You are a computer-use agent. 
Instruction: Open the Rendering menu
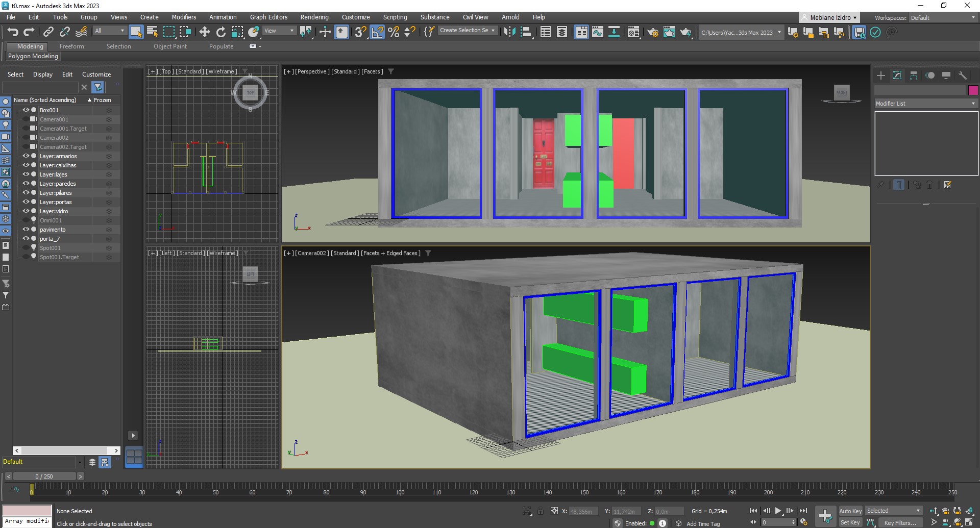coord(314,17)
